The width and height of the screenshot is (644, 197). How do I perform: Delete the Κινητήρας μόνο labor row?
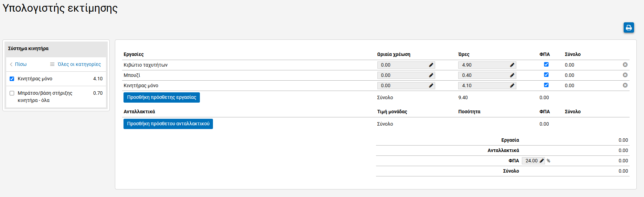(625, 85)
